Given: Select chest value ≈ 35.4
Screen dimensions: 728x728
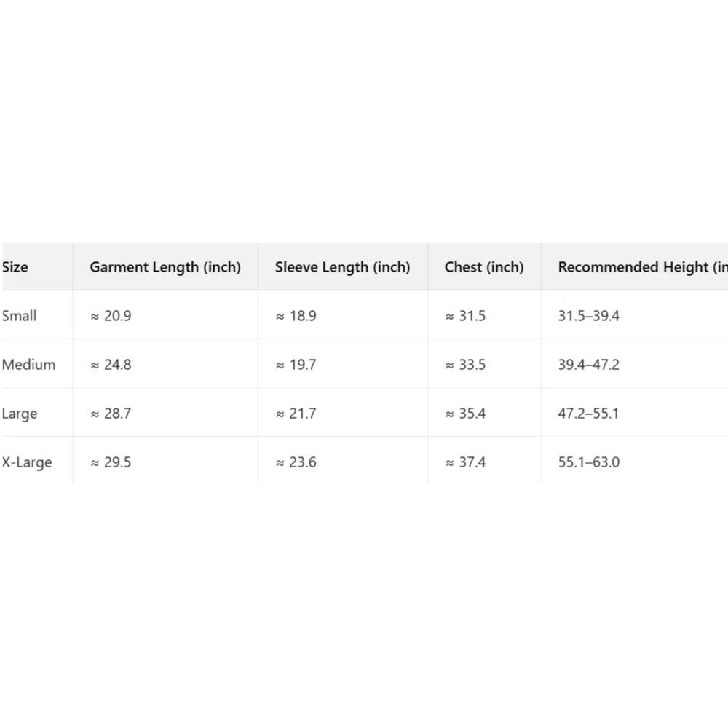Looking at the screenshot, I should coord(466,414).
